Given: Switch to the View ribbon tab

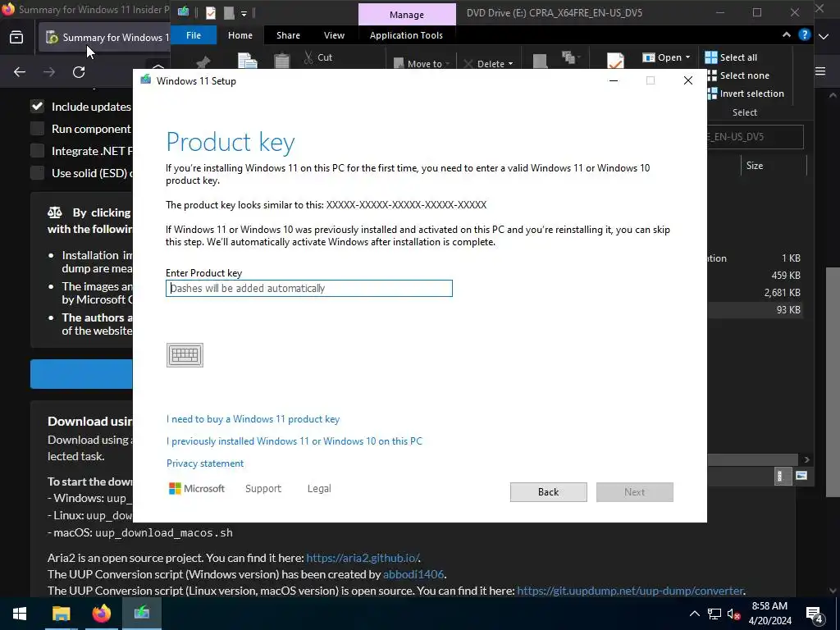Looking at the screenshot, I should tap(334, 35).
